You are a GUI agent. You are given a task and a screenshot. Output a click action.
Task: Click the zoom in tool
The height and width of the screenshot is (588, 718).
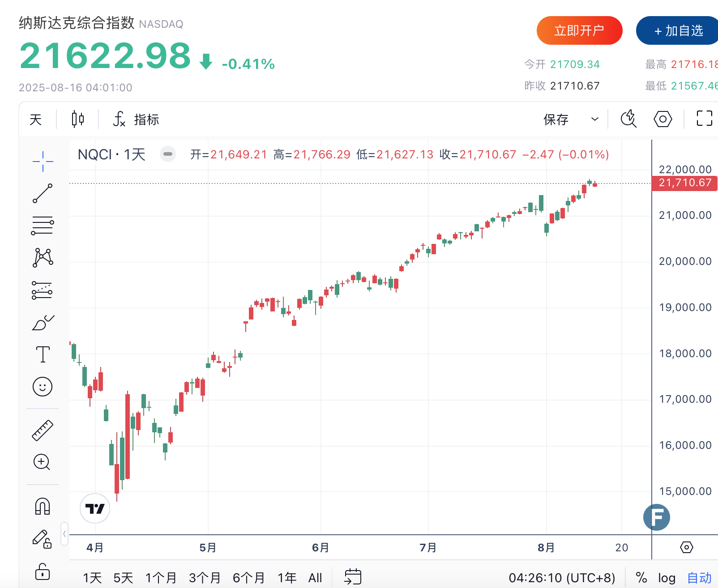coord(42,462)
